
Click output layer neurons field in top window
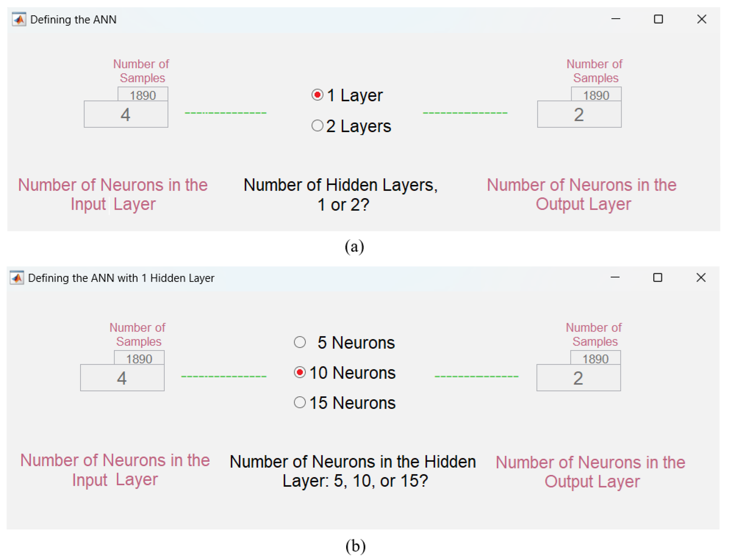point(579,114)
